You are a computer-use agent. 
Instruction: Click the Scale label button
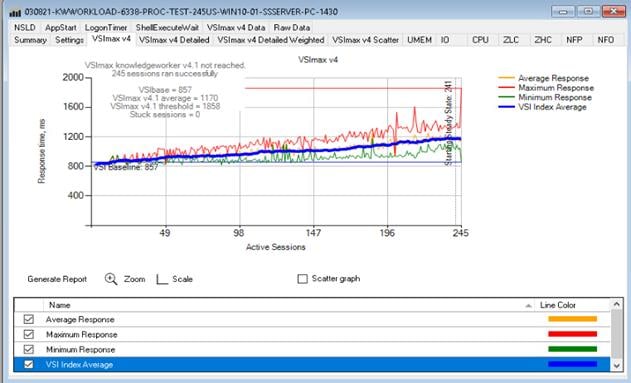(x=182, y=279)
